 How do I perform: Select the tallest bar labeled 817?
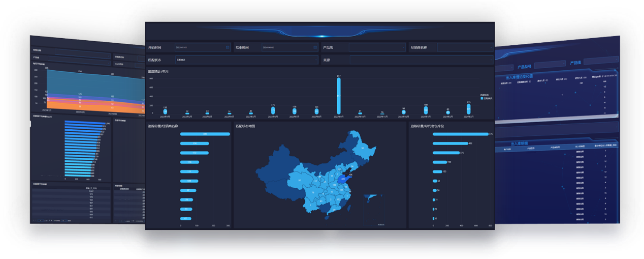338,96
